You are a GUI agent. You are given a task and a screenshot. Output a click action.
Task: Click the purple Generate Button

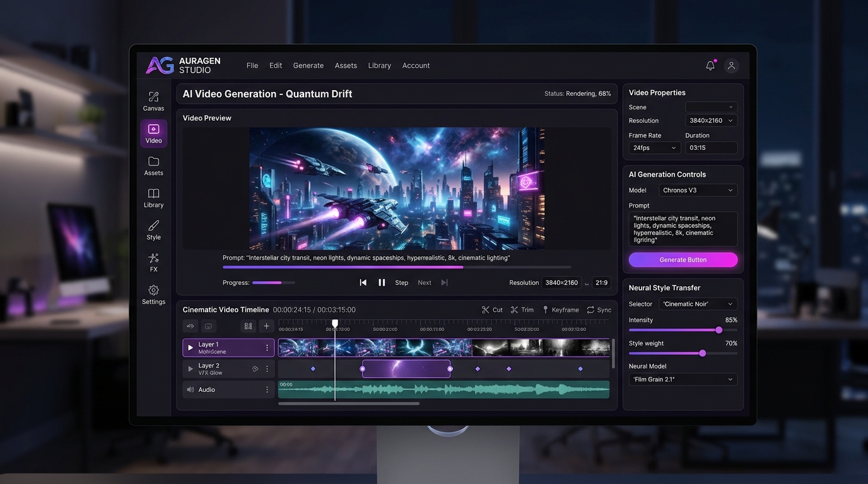click(683, 260)
